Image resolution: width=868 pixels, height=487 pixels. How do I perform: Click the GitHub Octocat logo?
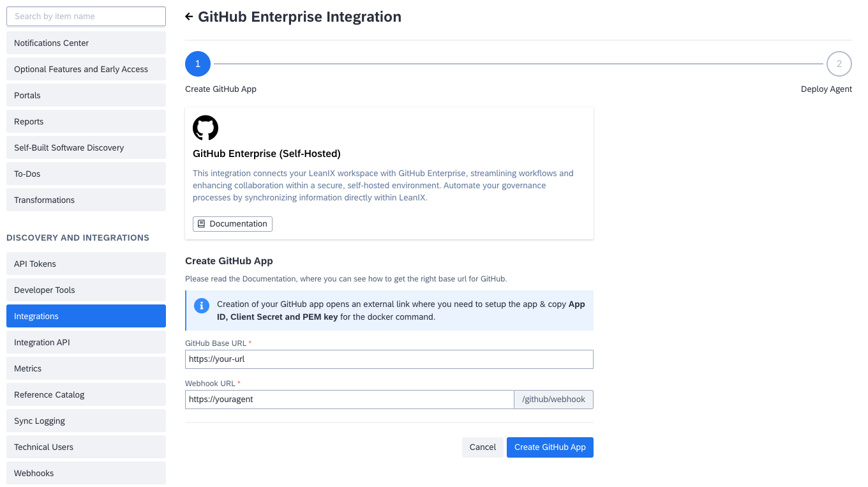206,128
